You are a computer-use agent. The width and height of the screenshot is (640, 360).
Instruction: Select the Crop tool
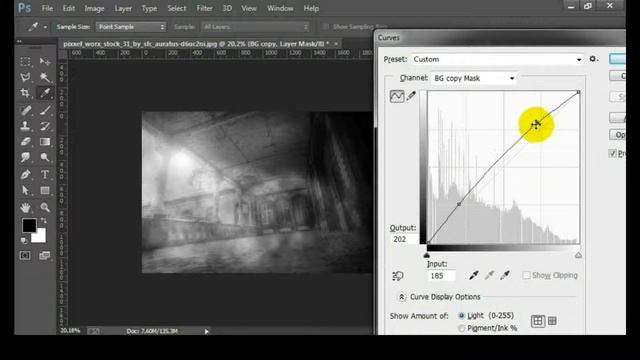(25, 93)
